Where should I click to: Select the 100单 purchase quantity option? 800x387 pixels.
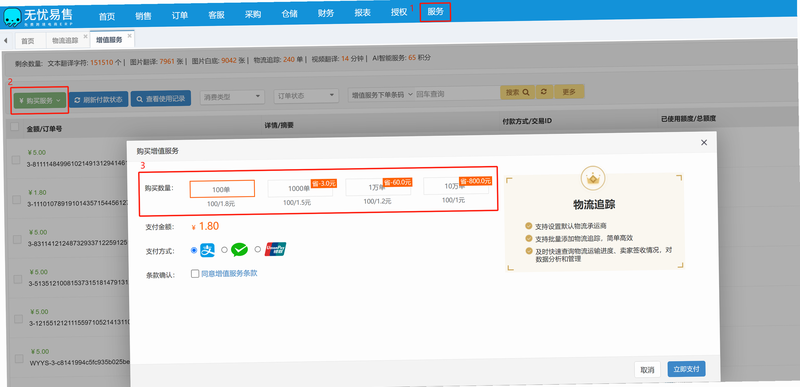pos(222,189)
